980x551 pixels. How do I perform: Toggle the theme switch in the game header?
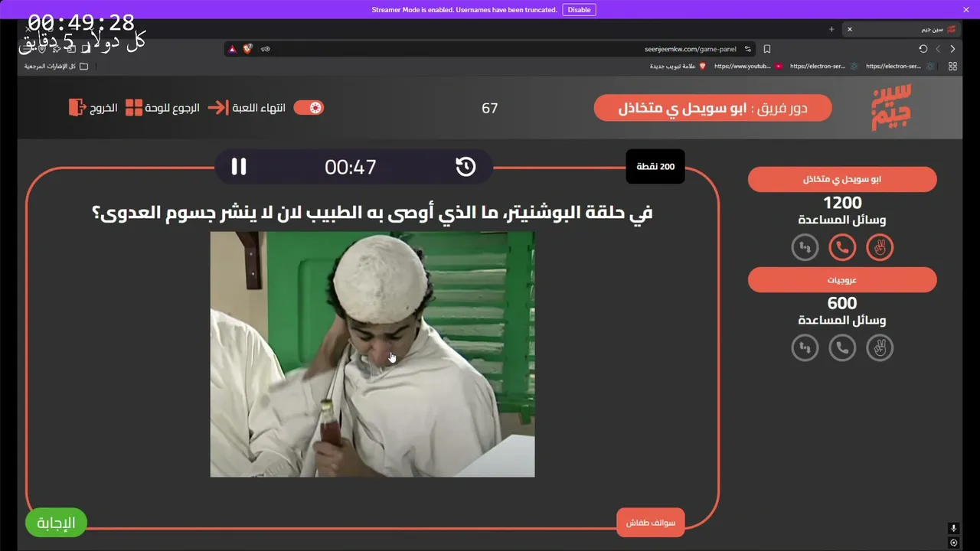point(309,108)
